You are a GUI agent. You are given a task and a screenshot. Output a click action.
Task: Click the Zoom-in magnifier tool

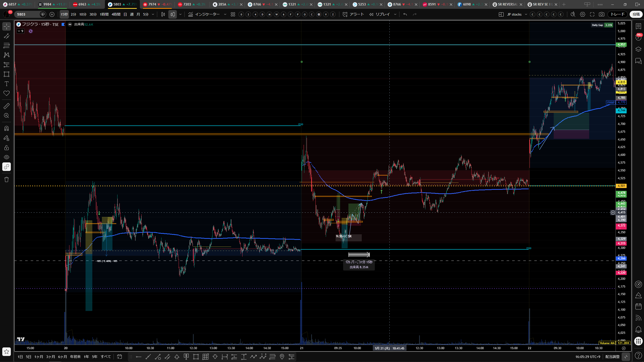click(7, 116)
